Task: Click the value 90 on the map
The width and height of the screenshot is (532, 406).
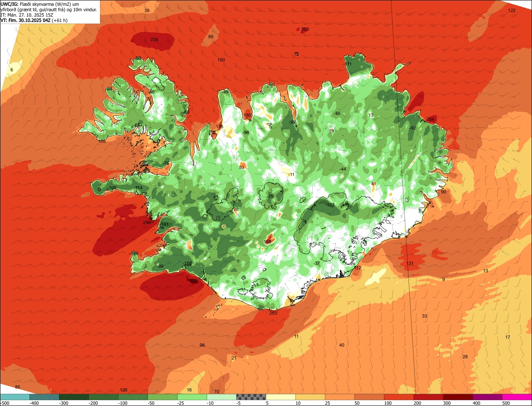Action: [x=443, y=192]
